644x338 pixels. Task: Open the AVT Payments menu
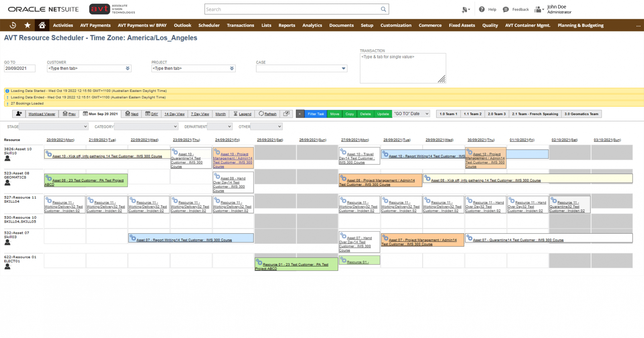[x=95, y=25]
